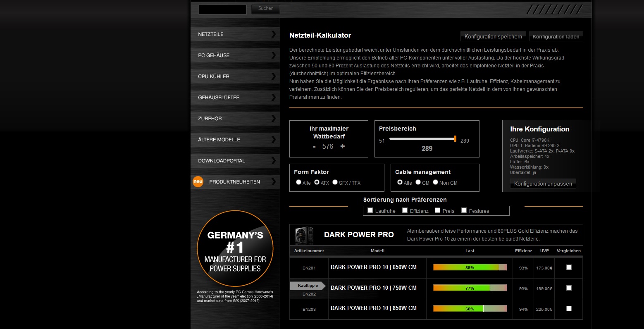Open the CPU KÜHLER menu item
The image size is (644, 329).
[x=235, y=76]
